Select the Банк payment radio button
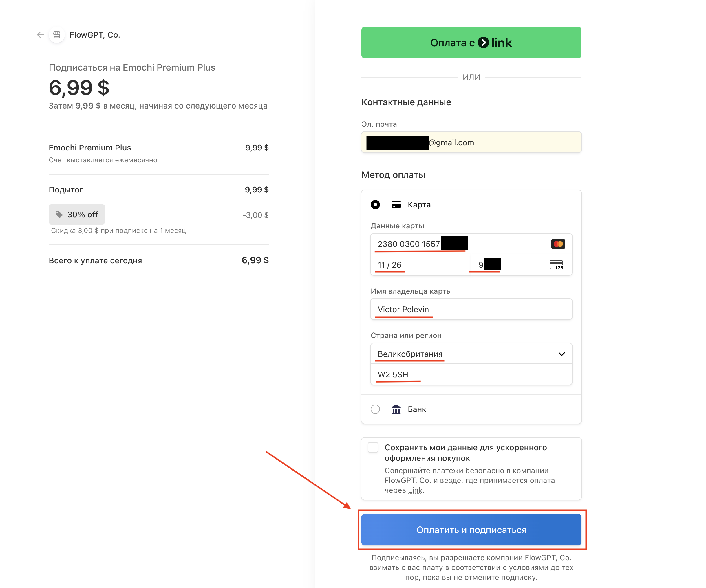Viewport: 706px width, 588px height. (x=375, y=409)
